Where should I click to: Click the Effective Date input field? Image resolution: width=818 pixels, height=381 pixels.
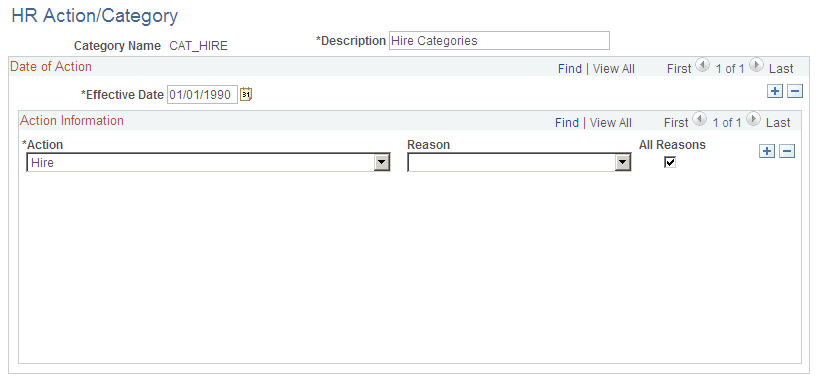tap(202, 94)
